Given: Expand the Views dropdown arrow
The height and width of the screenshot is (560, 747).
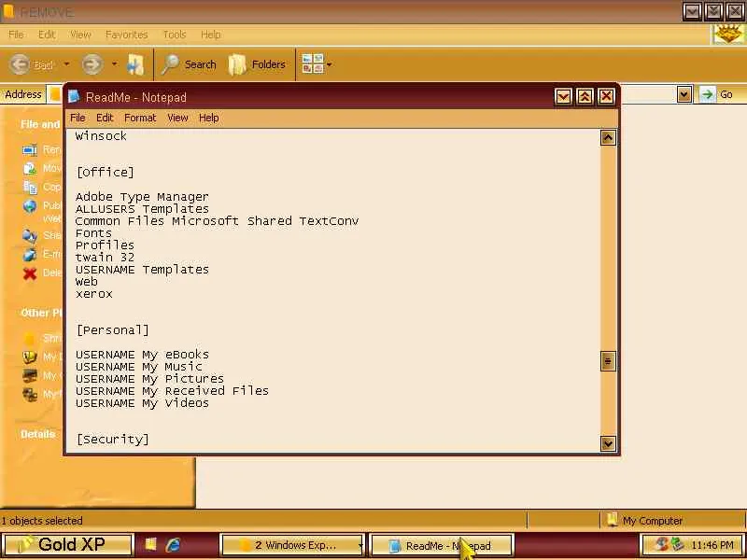Looking at the screenshot, I should [x=330, y=64].
